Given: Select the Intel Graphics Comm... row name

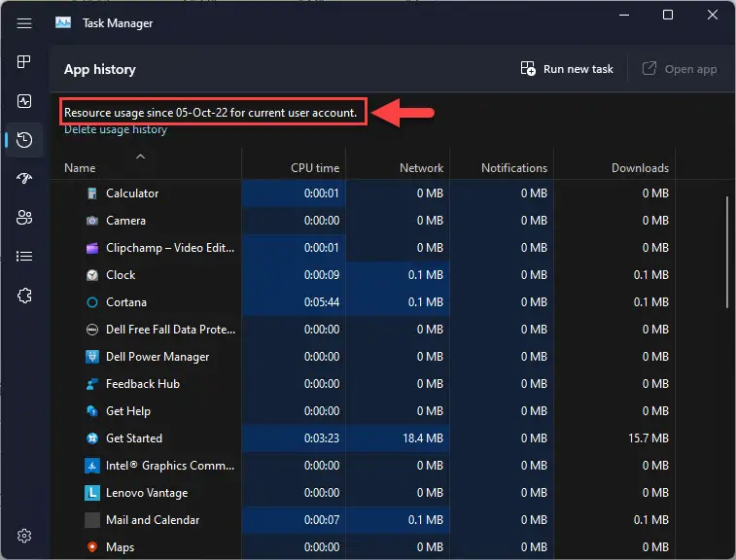Looking at the screenshot, I should tap(170, 466).
